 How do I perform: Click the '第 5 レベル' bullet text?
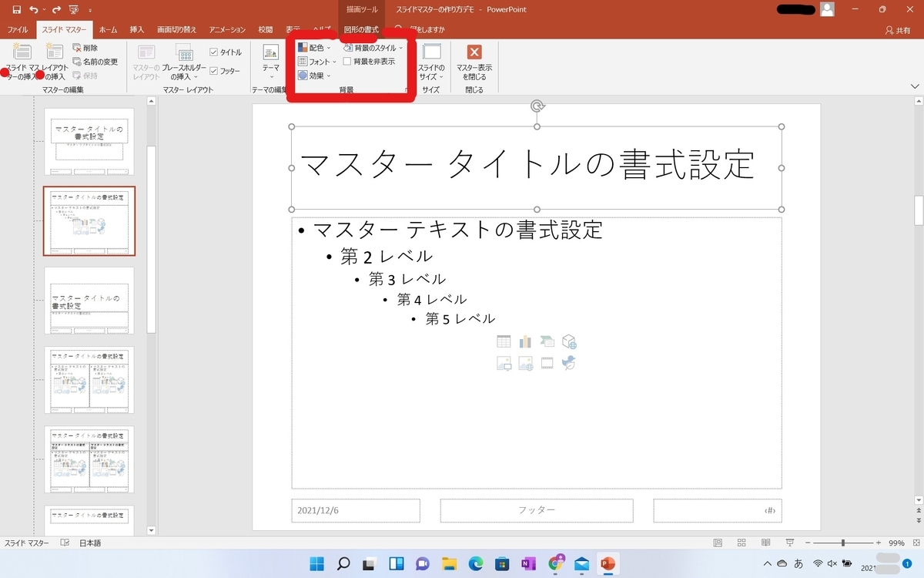tap(460, 318)
